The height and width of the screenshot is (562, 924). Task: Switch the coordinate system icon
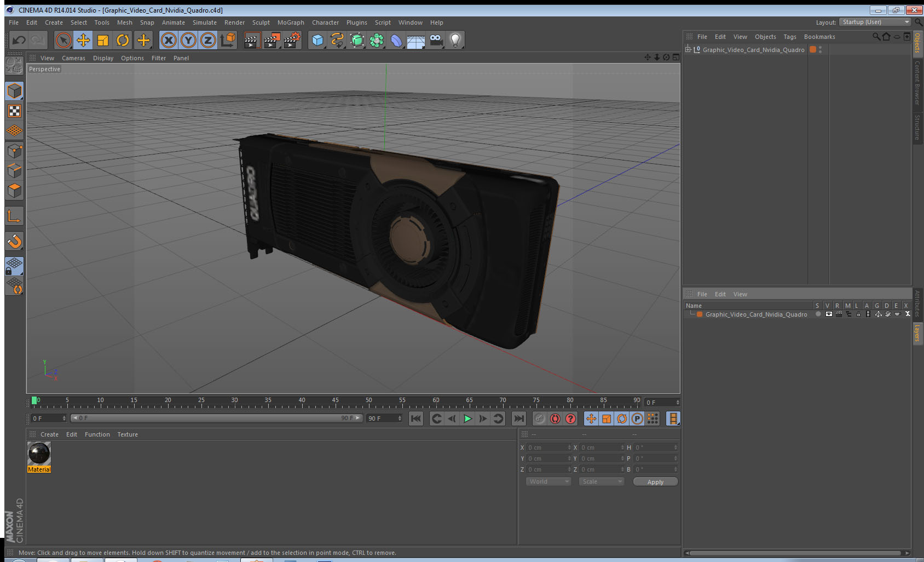pos(228,40)
